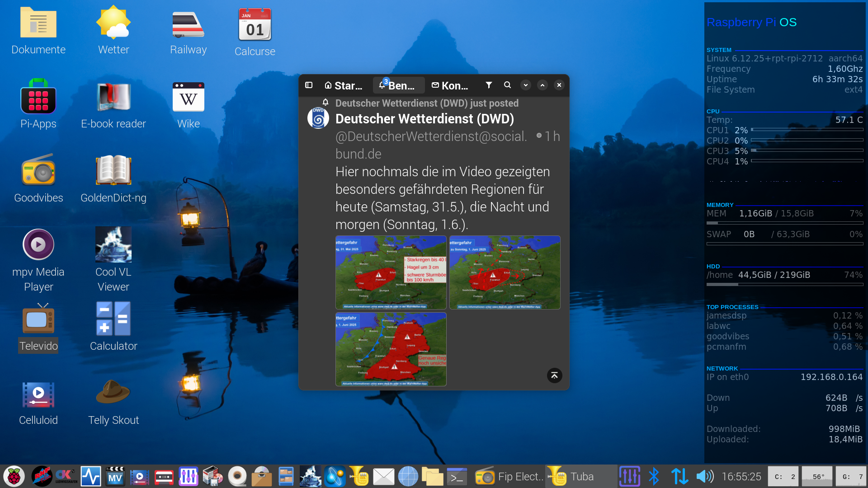Image resolution: width=868 pixels, height=488 pixels.
Task: Click the DWD avatar picture
Action: coord(318,118)
